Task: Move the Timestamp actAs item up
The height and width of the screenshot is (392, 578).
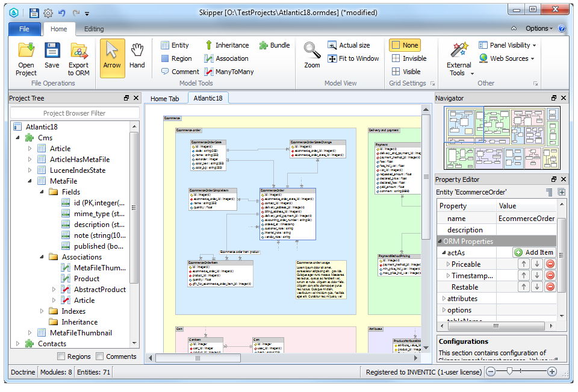Action: (523, 275)
